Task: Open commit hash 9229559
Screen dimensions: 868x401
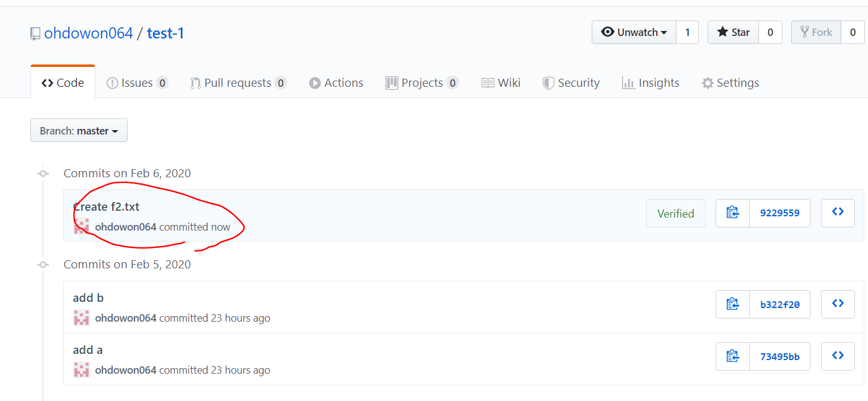Action: pyautogui.click(x=780, y=213)
